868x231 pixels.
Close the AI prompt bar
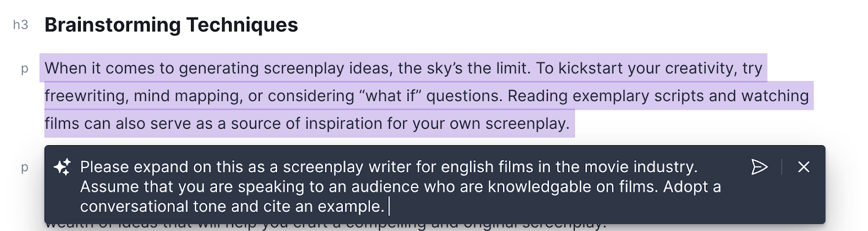[803, 167]
